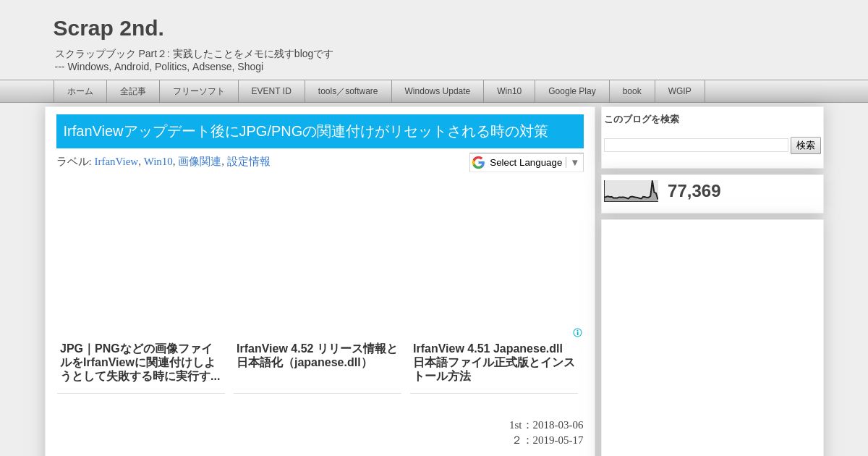Open the WGIP menu item
Image resolution: width=868 pixels, height=456 pixels.
pyautogui.click(x=680, y=91)
